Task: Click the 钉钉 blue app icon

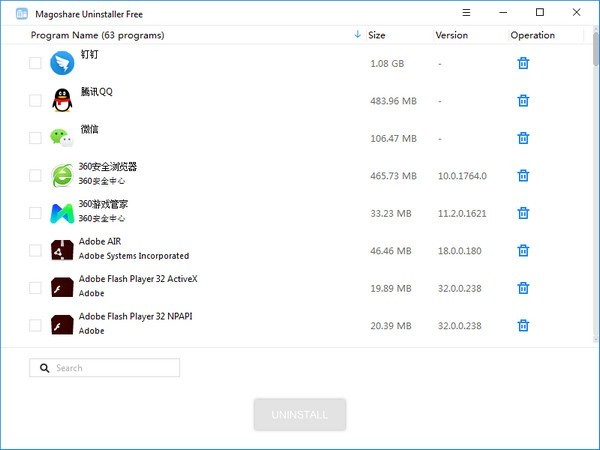Action: coord(62,63)
